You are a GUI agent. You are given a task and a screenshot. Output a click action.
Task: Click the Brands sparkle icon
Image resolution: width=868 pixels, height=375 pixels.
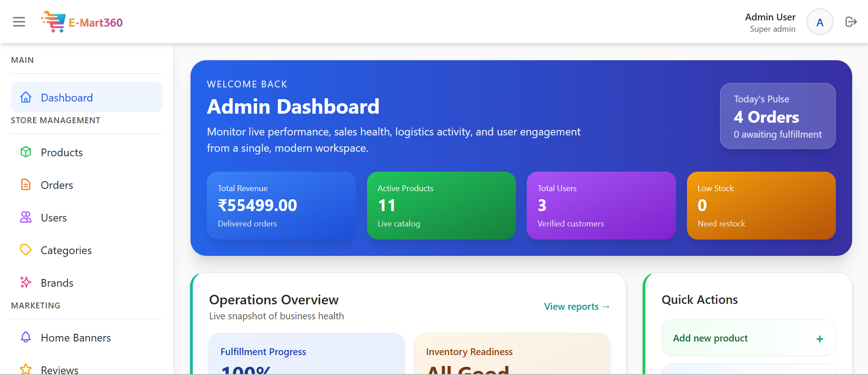26,283
